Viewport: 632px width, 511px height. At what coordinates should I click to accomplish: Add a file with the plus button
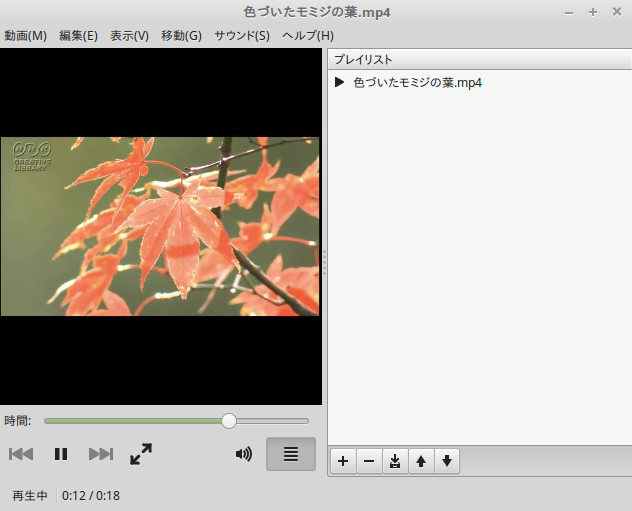pyautogui.click(x=343, y=461)
